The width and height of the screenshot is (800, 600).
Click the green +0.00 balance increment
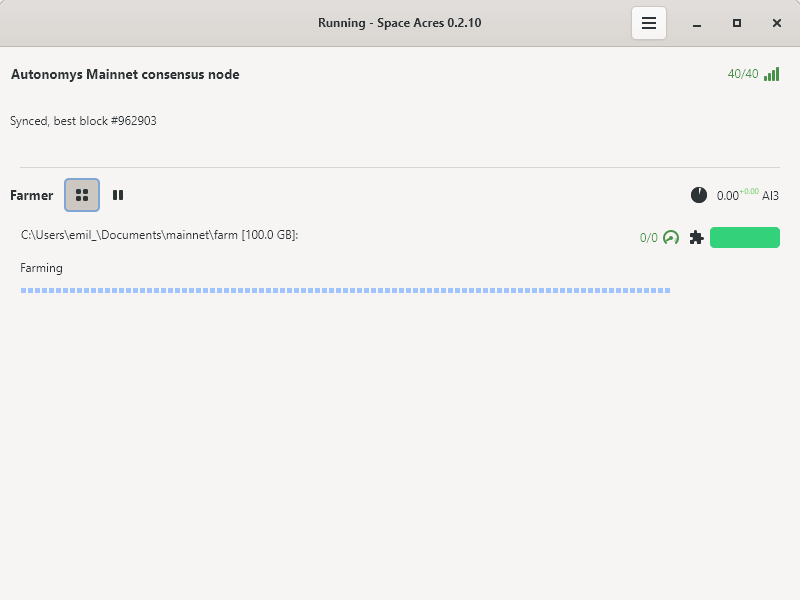click(749, 191)
